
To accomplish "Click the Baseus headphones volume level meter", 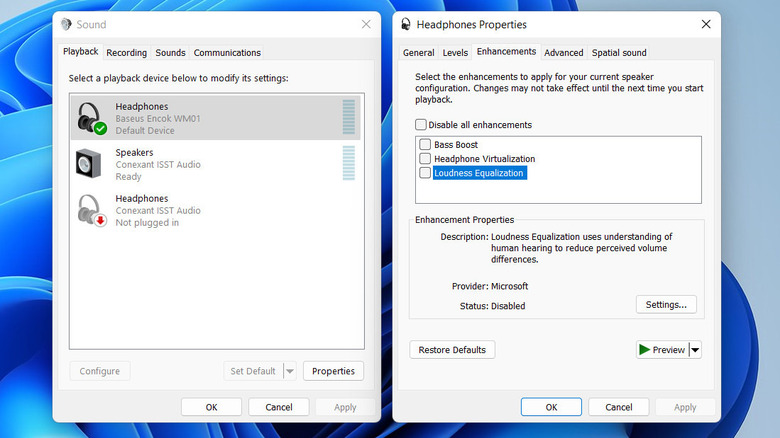I will (x=348, y=117).
